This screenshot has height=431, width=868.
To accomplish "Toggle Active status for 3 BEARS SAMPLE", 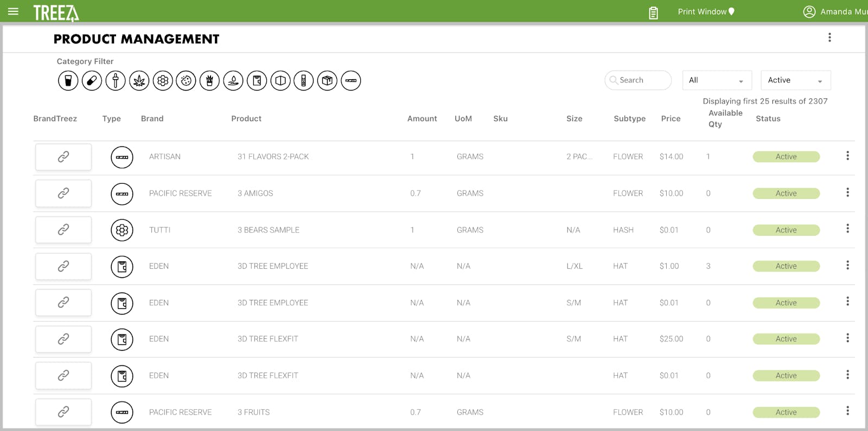I will tap(786, 230).
